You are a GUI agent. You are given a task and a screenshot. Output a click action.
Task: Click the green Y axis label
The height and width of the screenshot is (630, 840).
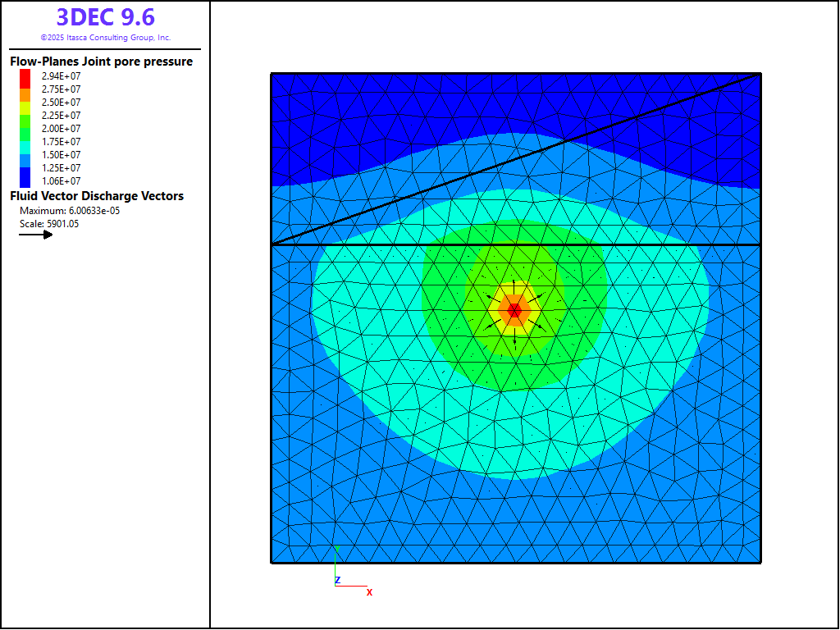click(337, 549)
